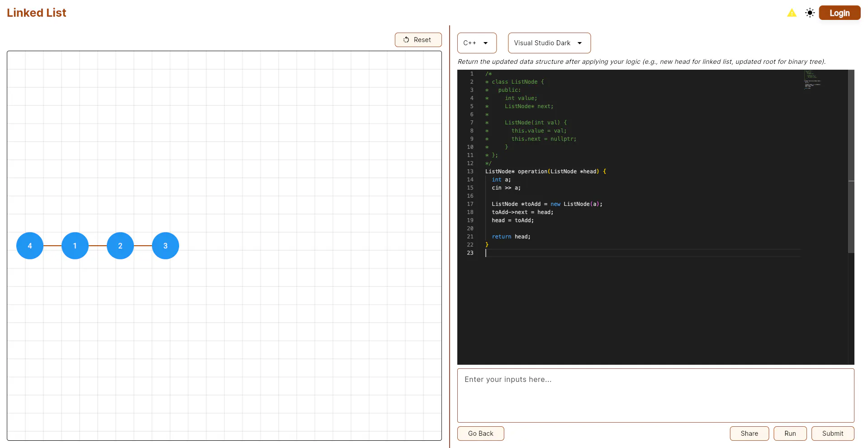Image resolution: width=868 pixels, height=448 pixels.
Task: Select linked list node 3
Action: [166, 246]
